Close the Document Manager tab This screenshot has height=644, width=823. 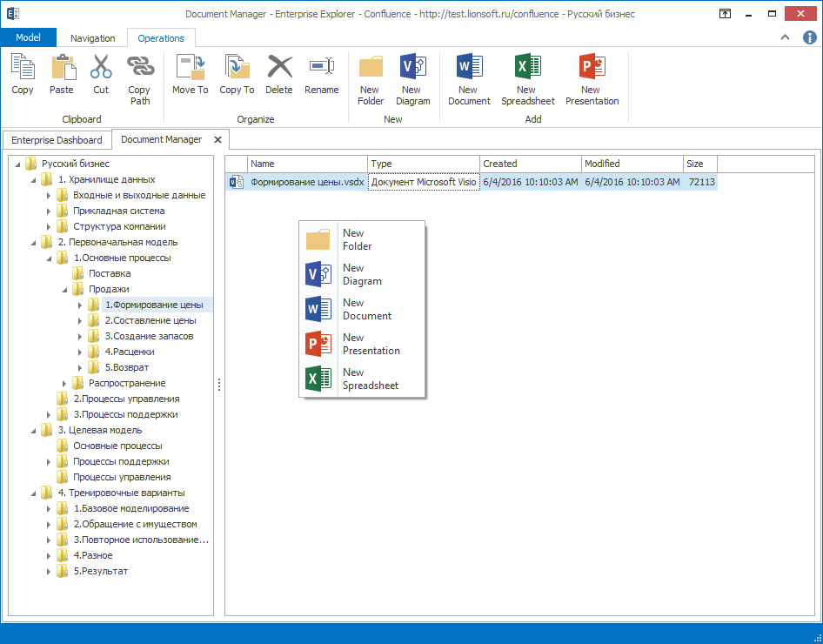(x=217, y=139)
